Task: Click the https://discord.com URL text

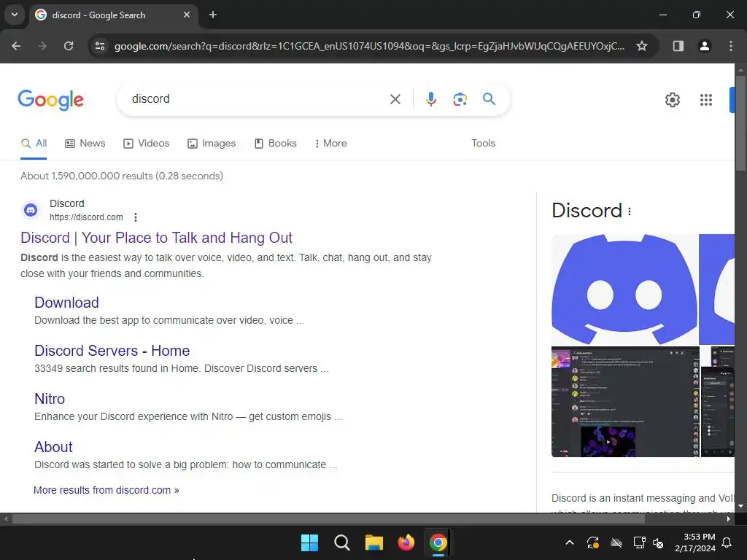Action: pos(86,217)
